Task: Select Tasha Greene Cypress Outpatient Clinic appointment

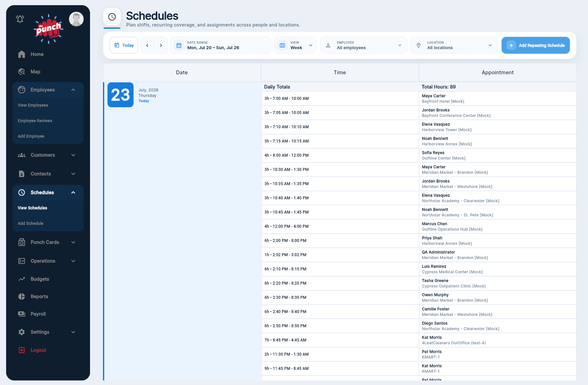Action: click(498, 283)
